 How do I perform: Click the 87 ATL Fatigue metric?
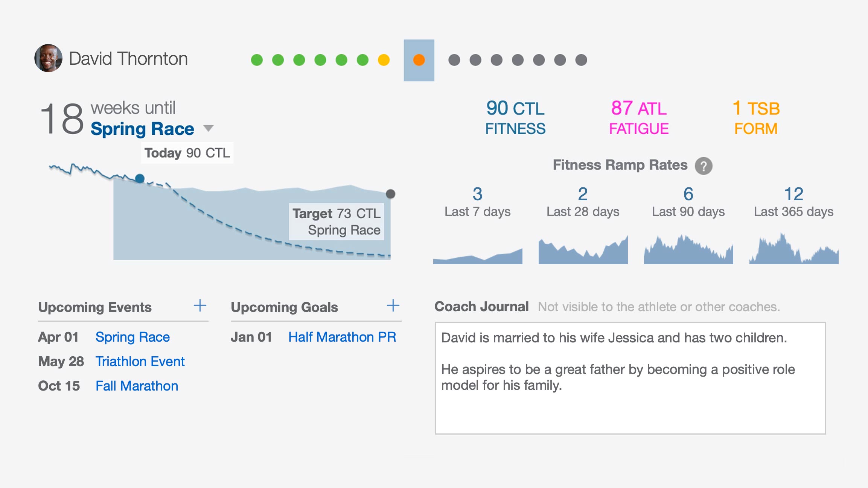639,118
